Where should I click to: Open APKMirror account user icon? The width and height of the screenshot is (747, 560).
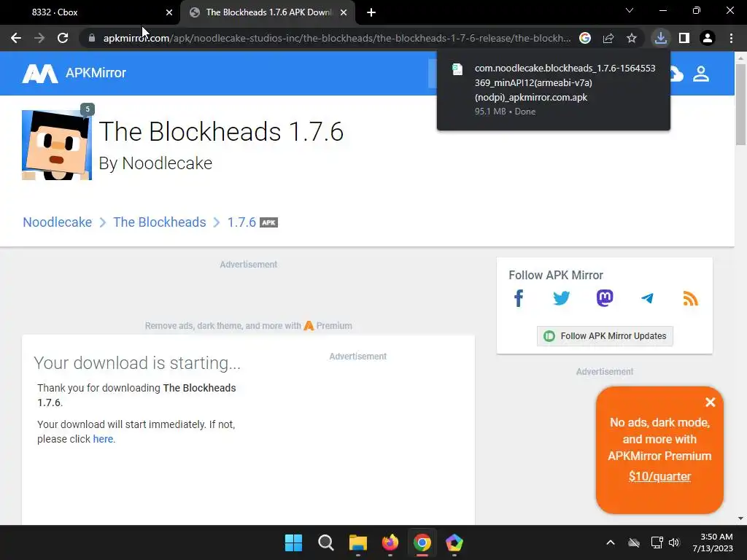tap(701, 74)
